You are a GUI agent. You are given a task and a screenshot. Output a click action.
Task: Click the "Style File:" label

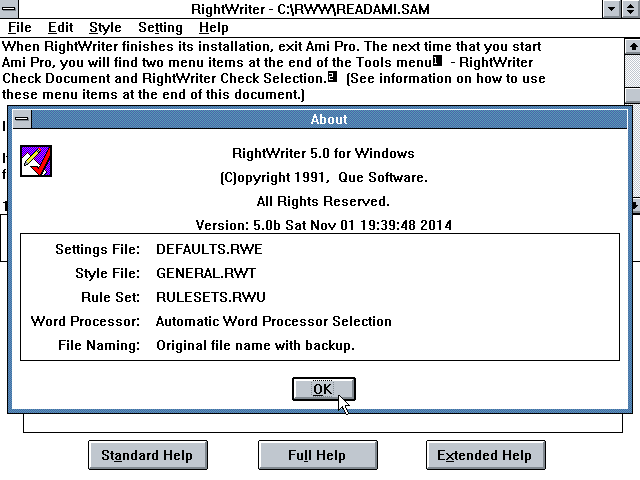[x=108, y=273]
